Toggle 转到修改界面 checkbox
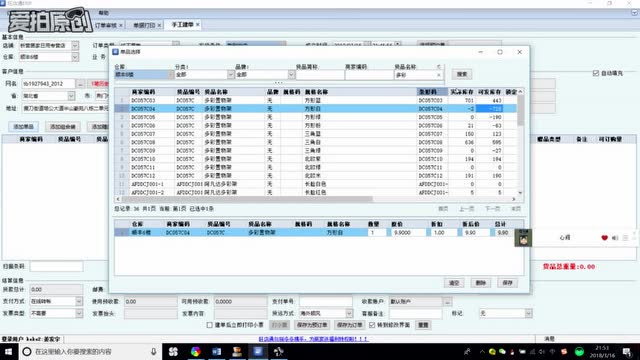 coord(372,325)
